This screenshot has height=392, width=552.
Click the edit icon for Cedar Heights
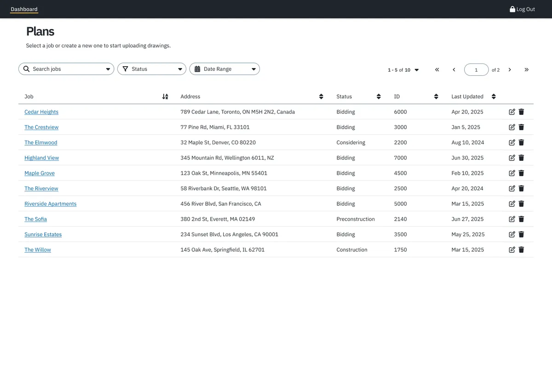(512, 112)
